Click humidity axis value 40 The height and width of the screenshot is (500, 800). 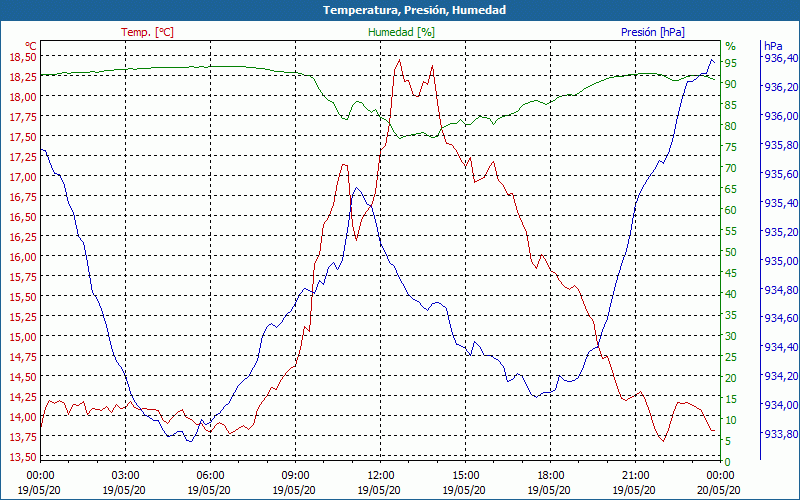coord(731,294)
